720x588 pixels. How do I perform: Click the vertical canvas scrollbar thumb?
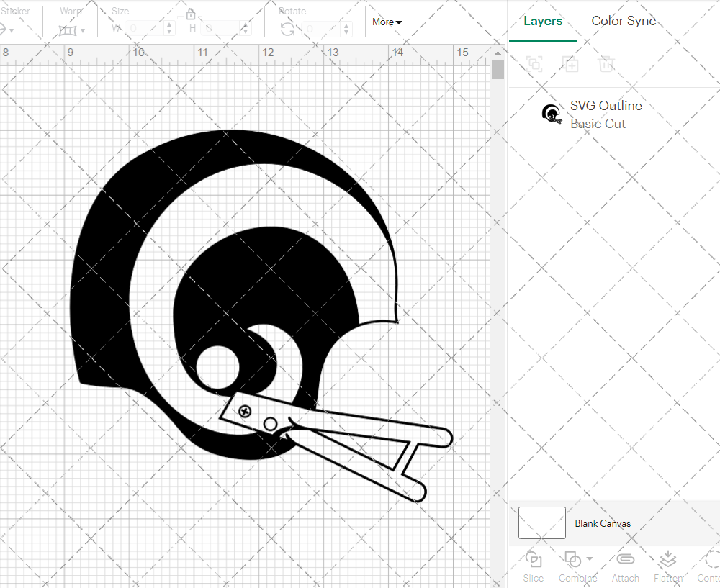498,70
